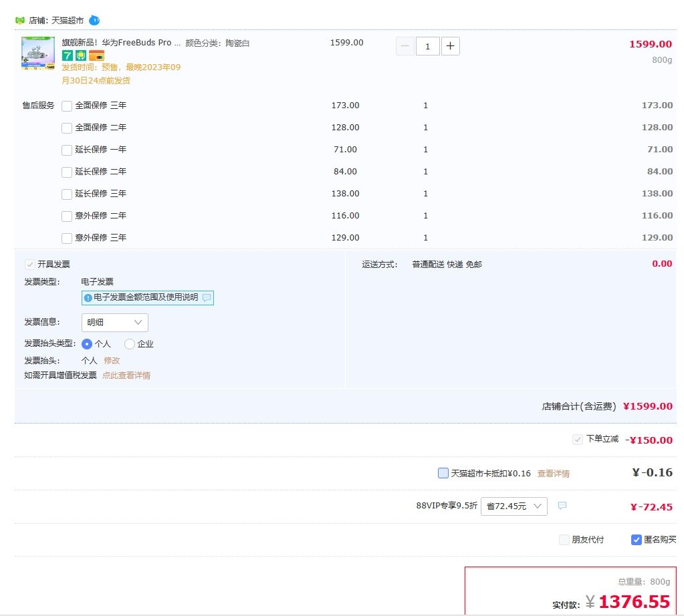Click the 1376.55 final payment amount
The height and width of the screenshot is (616, 684).
pyautogui.click(x=634, y=601)
